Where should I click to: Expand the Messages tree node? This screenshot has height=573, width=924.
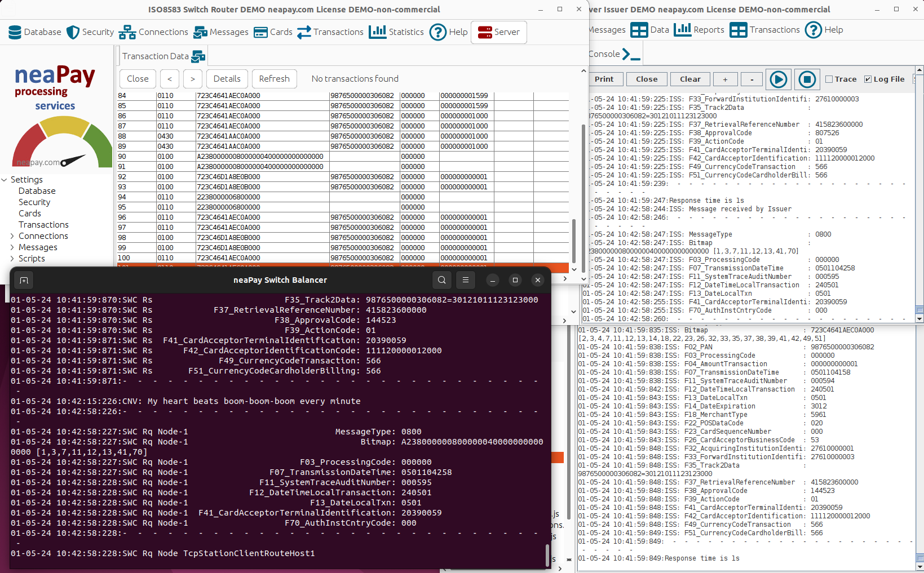pos(12,247)
